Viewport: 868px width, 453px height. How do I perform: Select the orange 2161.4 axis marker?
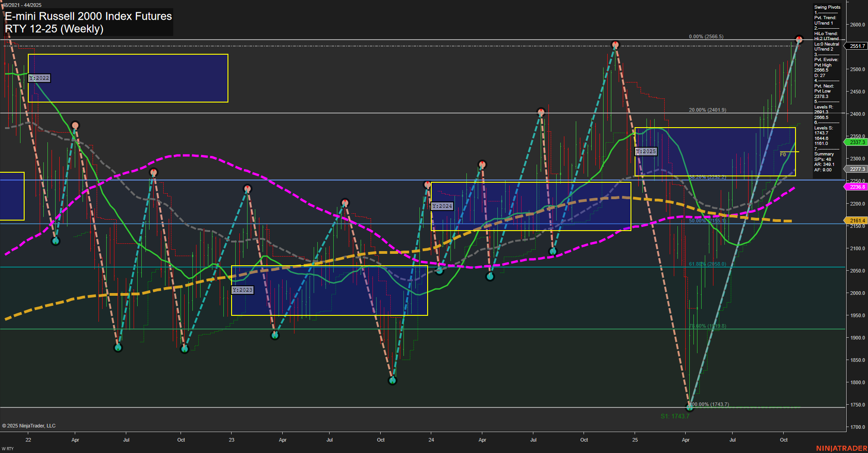click(x=856, y=221)
